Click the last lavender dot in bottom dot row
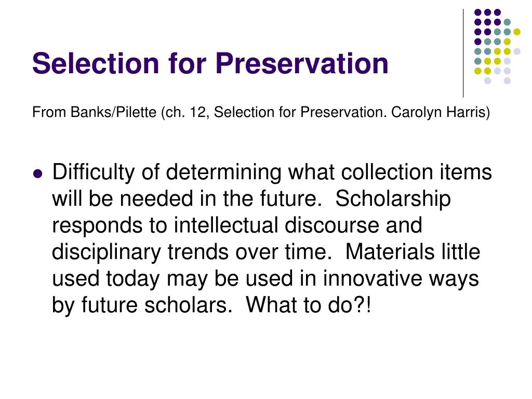The image size is (532, 399). (507, 81)
